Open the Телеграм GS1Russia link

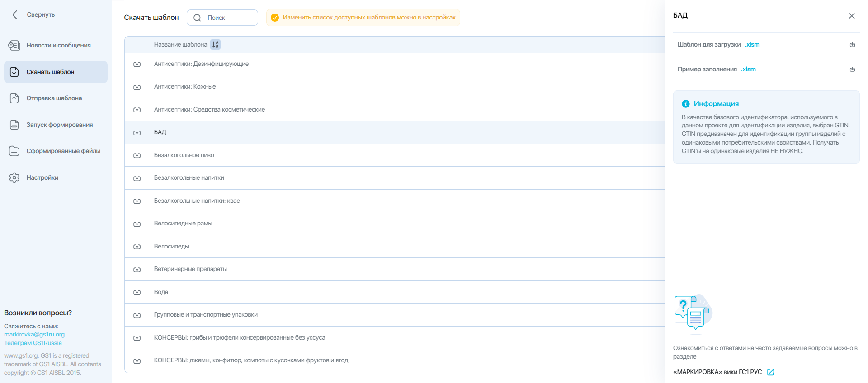(x=33, y=343)
